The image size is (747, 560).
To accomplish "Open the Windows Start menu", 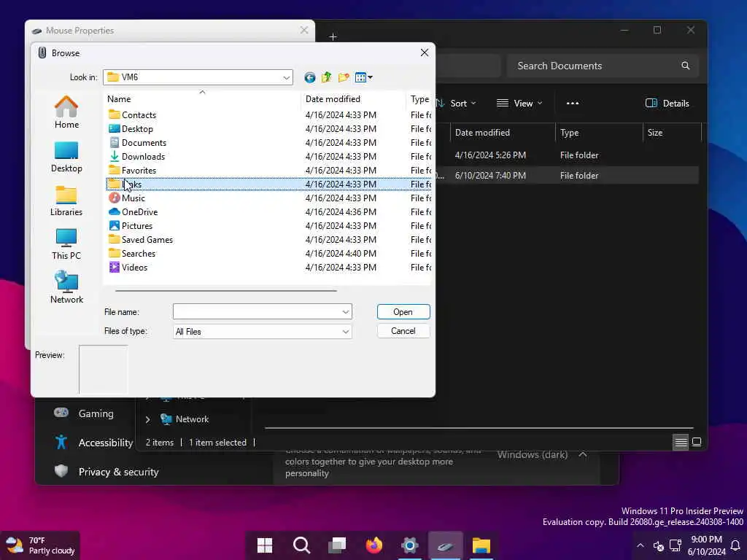I will [x=264, y=545].
